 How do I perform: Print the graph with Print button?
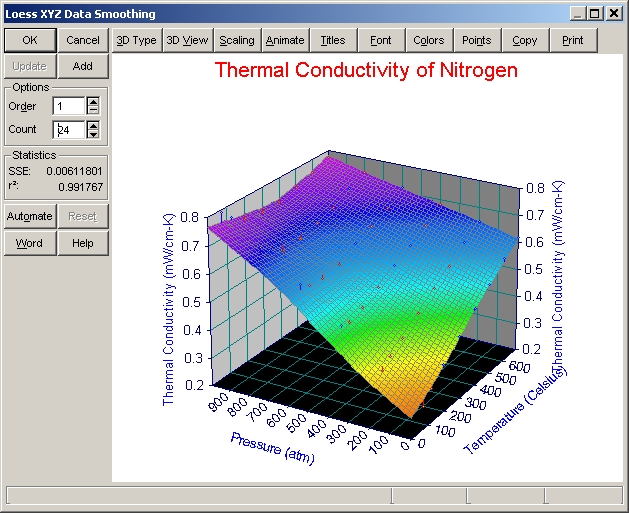(x=573, y=40)
